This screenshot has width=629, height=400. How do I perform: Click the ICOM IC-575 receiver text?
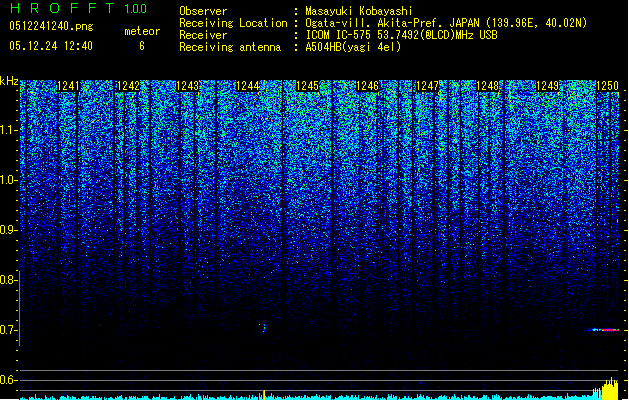coord(401,35)
